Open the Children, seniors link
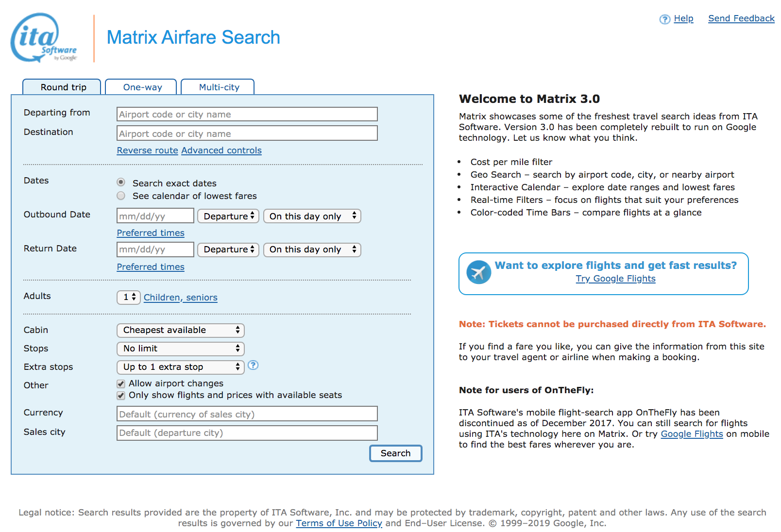This screenshot has width=781, height=532. (x=181, y=298)
